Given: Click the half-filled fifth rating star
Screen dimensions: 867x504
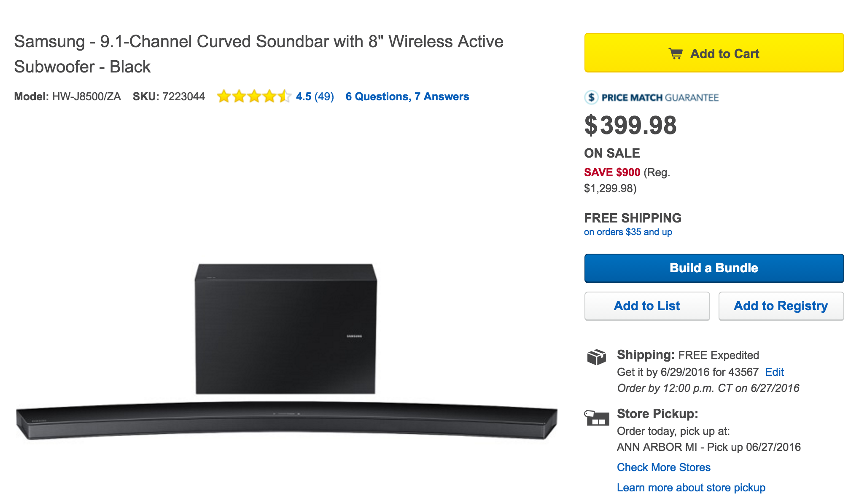Looking at the screenshot, I should 285,97.
